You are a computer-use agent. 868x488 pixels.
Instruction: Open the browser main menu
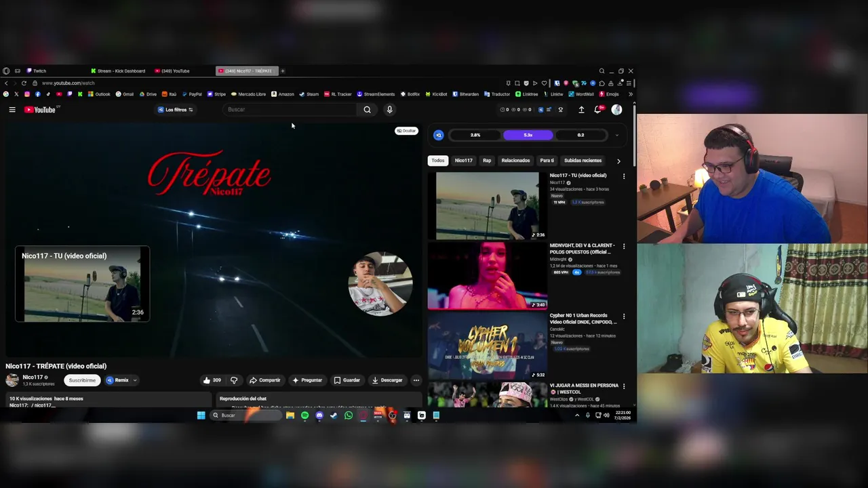(x=629, y=83)
